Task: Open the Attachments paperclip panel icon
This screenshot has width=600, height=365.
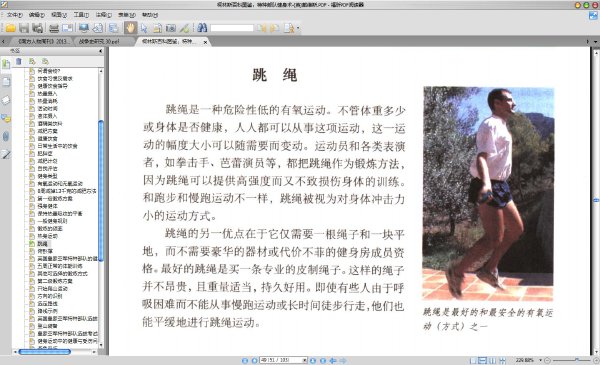Action: tap(6, 136)
